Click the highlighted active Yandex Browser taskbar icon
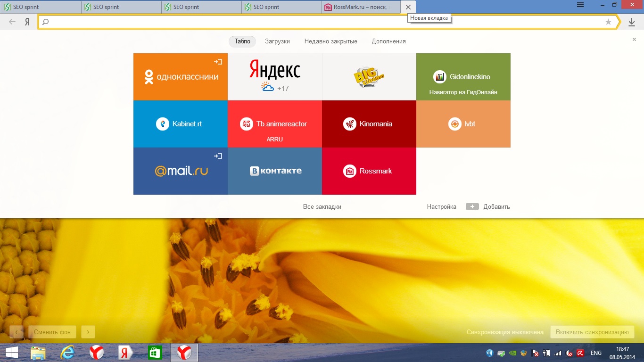Image resolution: width=644 pixels, height=362 pixels. 184,353
